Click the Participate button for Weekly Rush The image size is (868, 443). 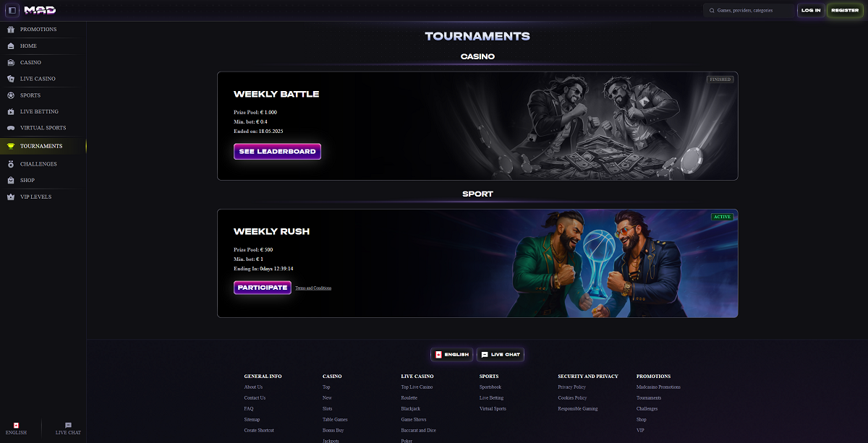coord(263,288)
